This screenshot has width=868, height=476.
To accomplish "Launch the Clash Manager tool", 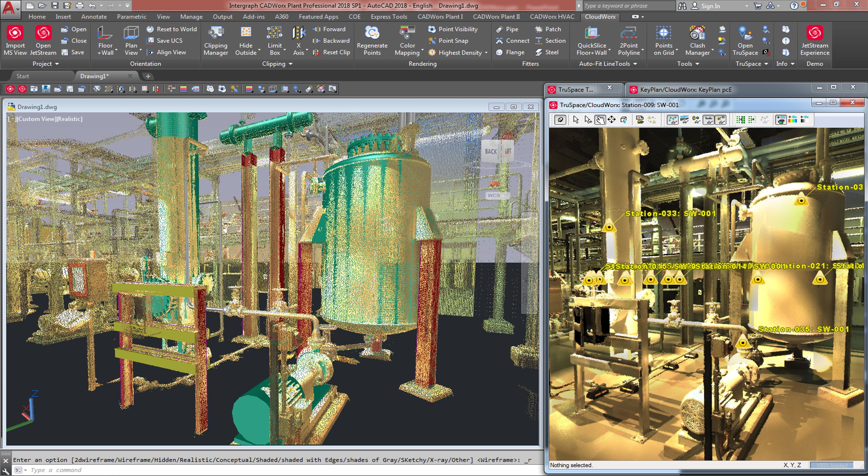I will click(697, 33).
